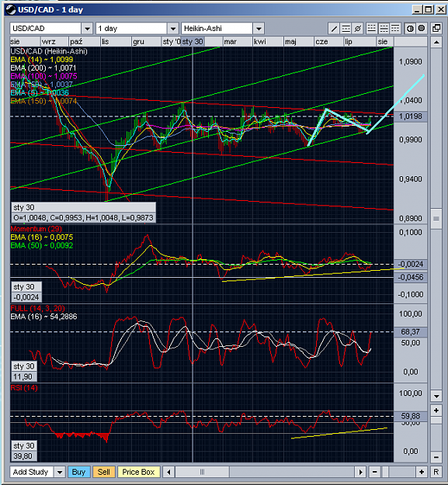Click the 'EMA (200) ~ 1,0071' label
This screenshot has width=448, height=485.
[43, 68]
